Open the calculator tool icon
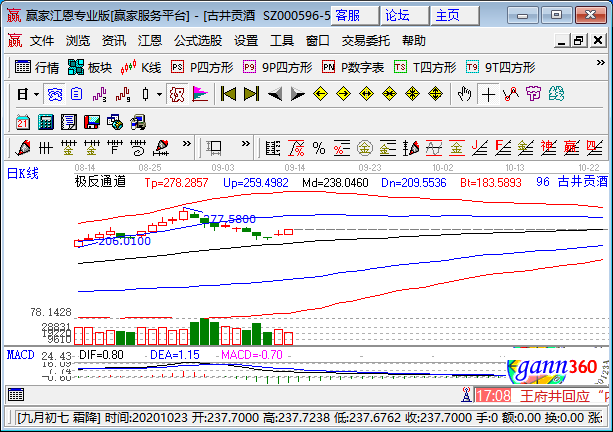This screenshot has width=613, height=432. [x=46, y=122]
